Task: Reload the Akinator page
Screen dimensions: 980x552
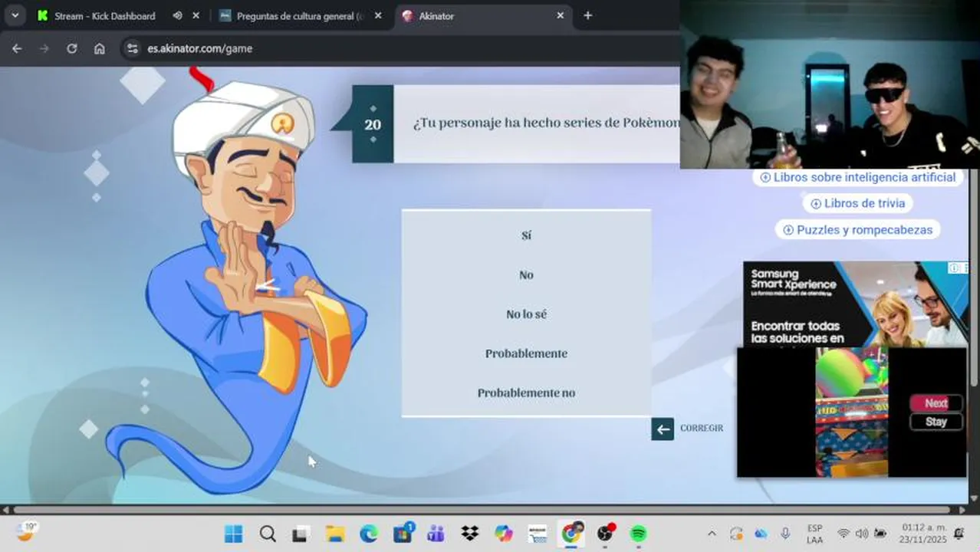Action: [71, 48]
